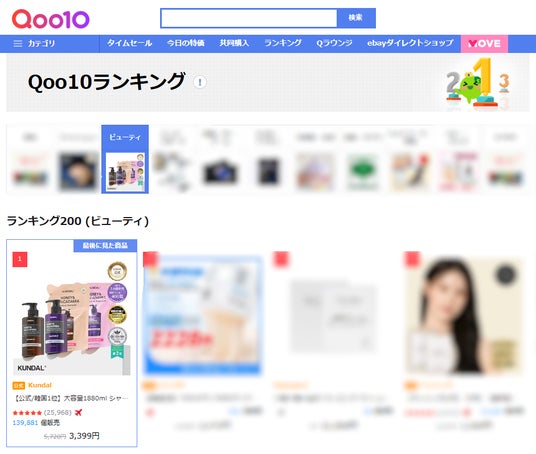
Task: Click the blue 検索 search button
Action: coord(356,18)
